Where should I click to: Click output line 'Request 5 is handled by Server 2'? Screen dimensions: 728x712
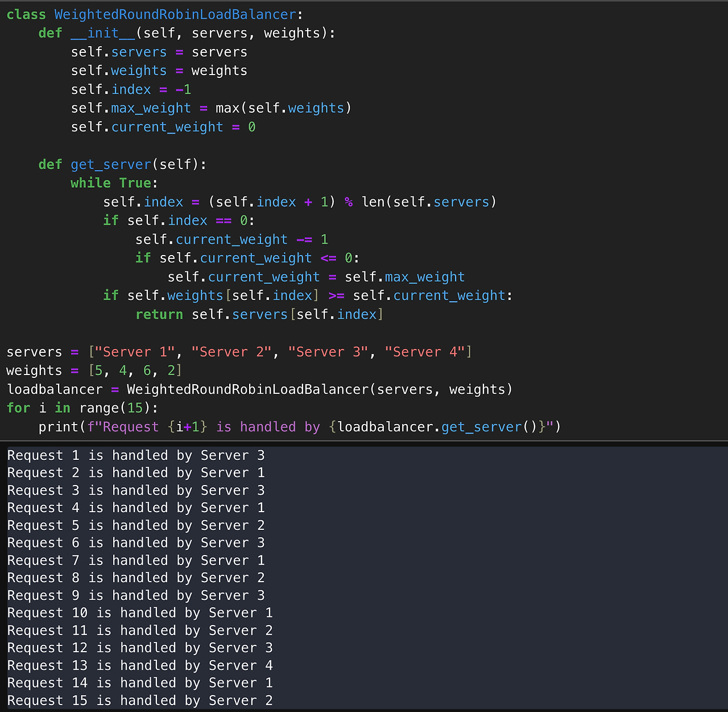[x=136, y=526]
